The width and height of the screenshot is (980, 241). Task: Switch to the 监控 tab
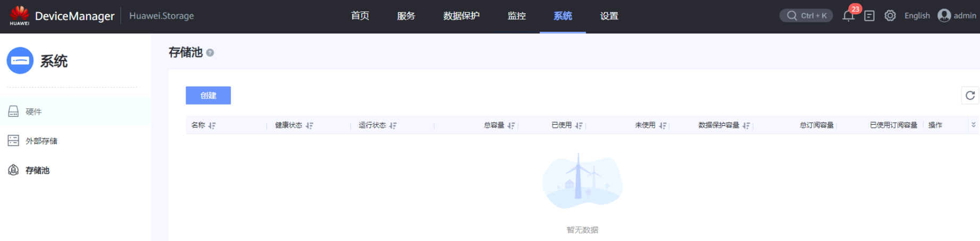516,16
